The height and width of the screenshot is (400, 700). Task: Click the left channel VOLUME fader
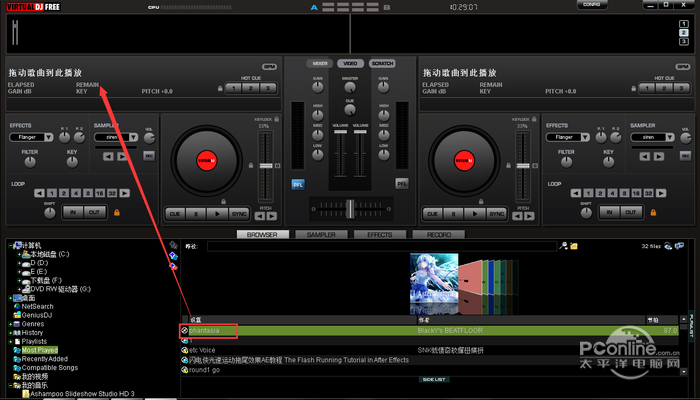(341, 132)
